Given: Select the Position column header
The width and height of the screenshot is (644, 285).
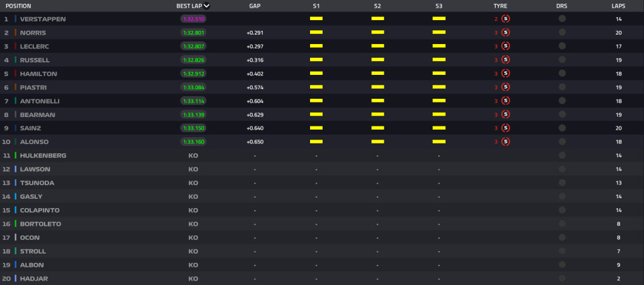Looking at the screenshot, I should [x=18, y=6].
